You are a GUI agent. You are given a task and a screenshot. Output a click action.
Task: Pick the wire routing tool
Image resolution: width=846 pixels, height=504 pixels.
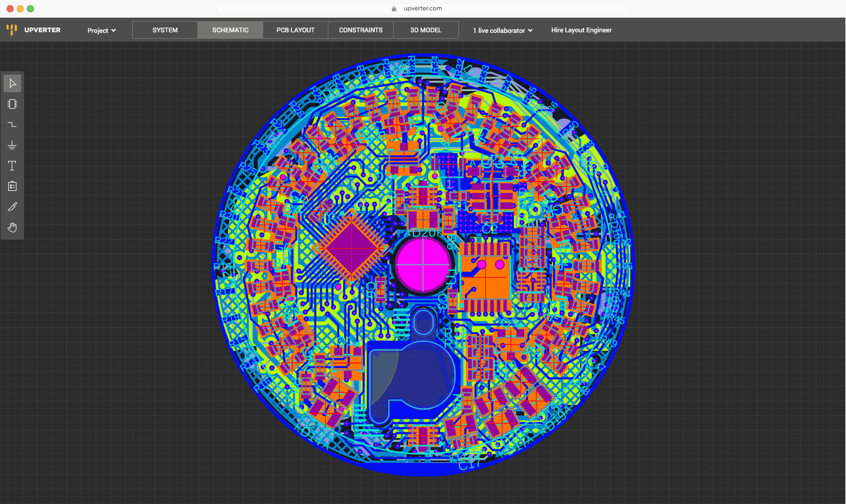(12, 124)
